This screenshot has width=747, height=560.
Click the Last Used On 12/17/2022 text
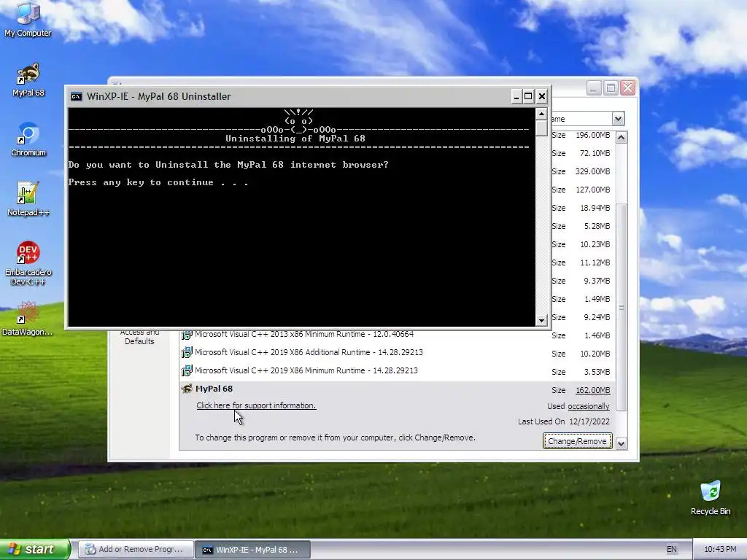point(564,421)
